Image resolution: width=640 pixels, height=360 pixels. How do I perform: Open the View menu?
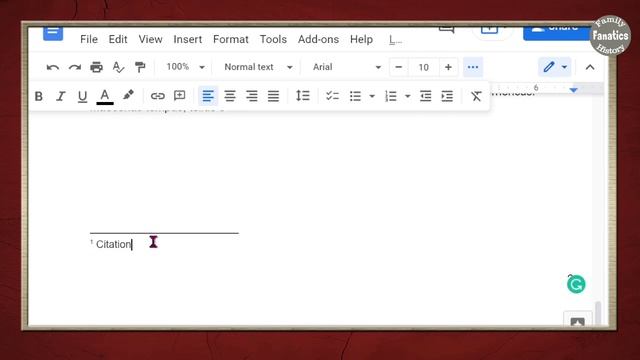coord(151,40)
